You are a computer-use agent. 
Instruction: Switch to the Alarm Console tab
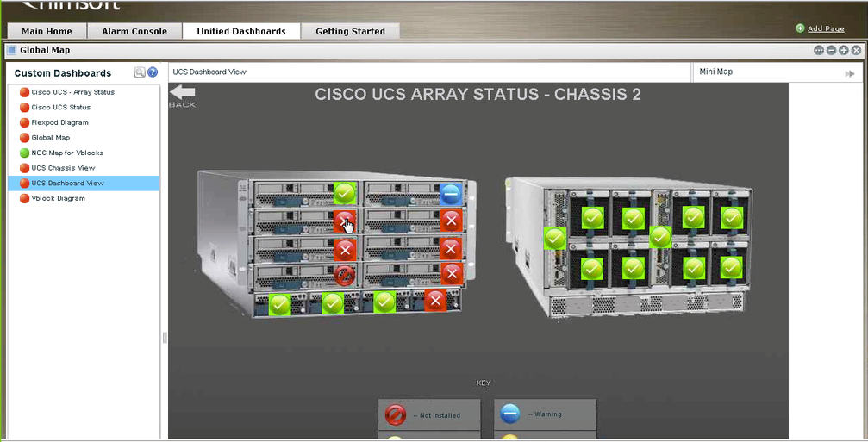[134, 31]
